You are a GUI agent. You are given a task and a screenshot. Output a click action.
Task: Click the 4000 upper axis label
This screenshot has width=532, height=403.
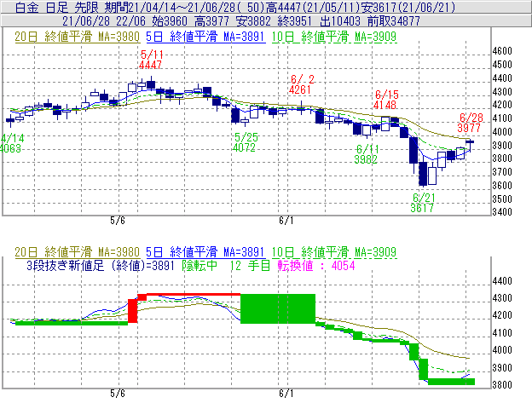[x=502, y=132]
